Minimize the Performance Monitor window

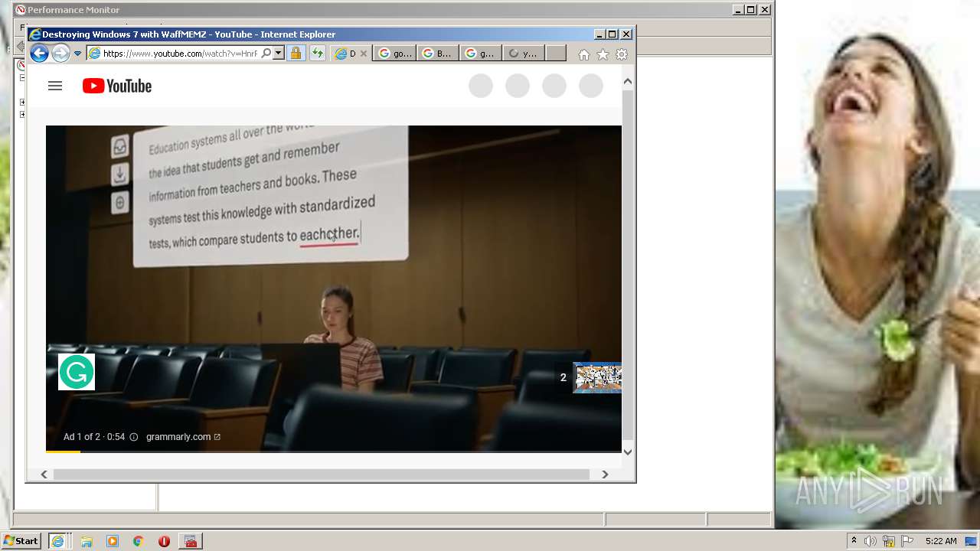(738, 10)
